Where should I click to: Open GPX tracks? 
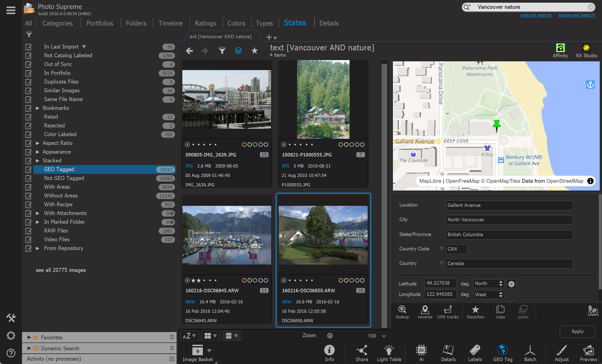point(448,312)
